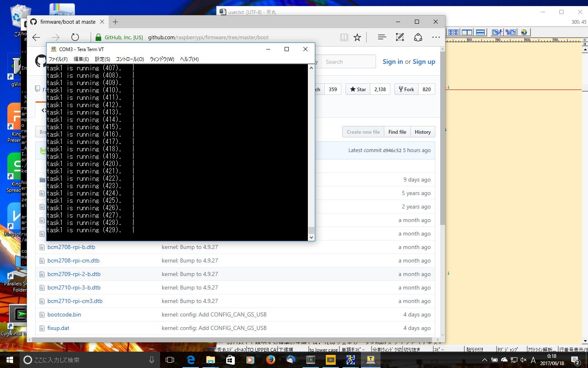
Task: Go back in Edge browser
Action: point(36,37)
